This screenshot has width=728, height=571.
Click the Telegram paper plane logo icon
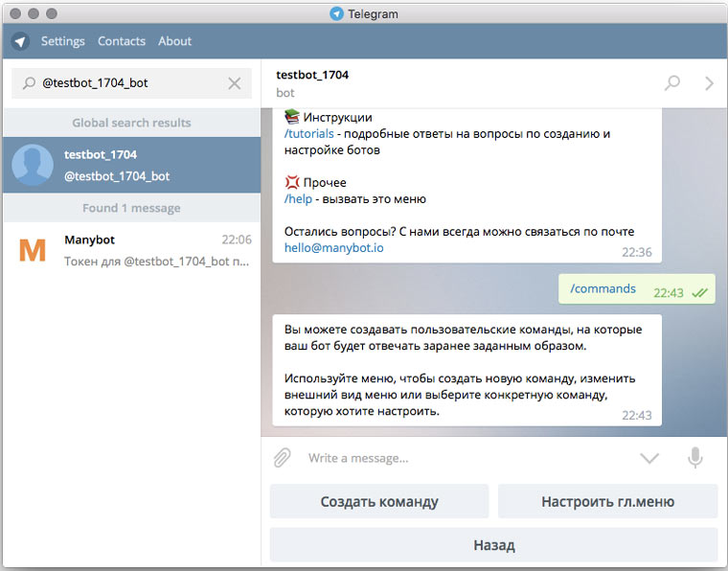coord(20,41)
